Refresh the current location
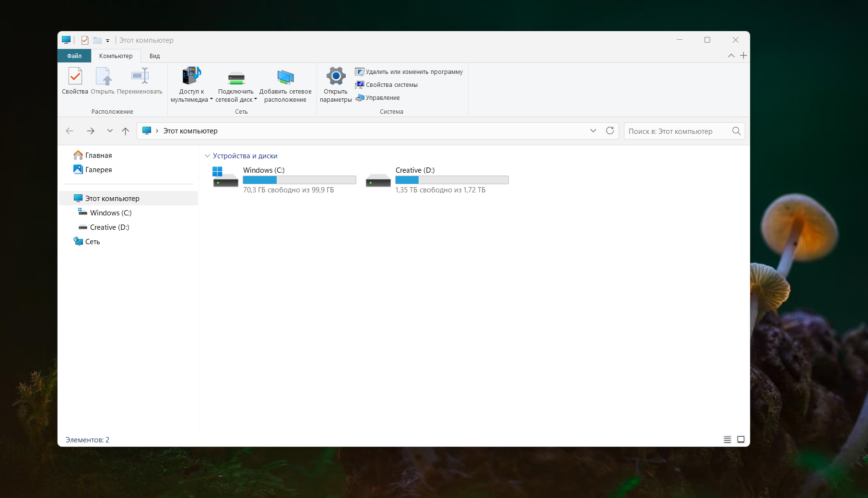Screen dimensions: 868x498 click(610, 131)
